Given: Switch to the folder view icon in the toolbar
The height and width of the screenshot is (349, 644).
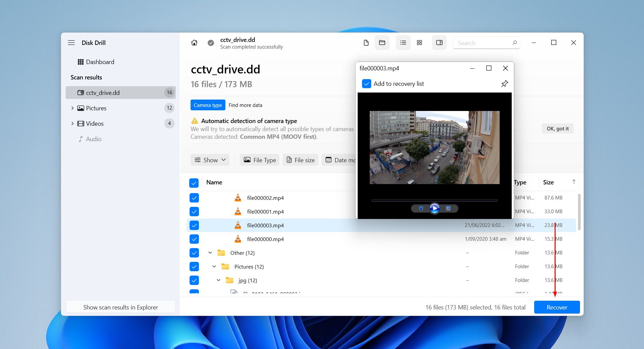Looking at the screenshot, I should tap(382, 43).
